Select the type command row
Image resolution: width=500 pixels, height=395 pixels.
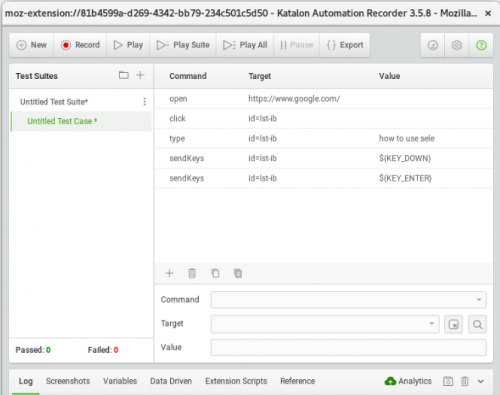click(323, 138)
